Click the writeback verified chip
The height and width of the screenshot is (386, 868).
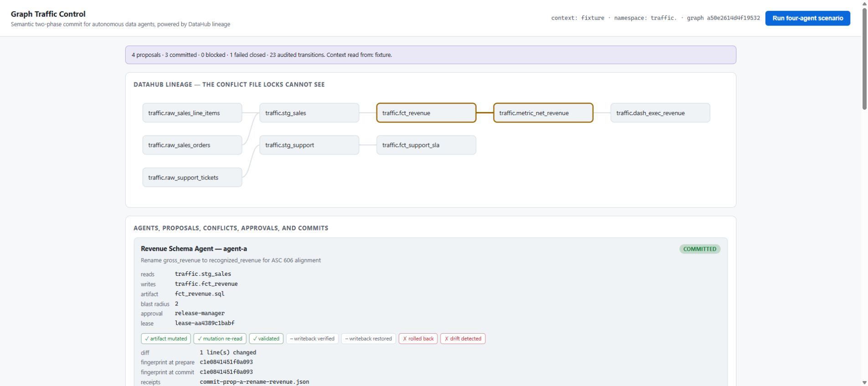point(312,339)
